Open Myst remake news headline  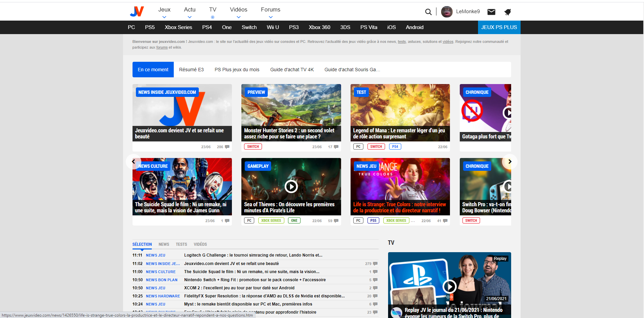point(248,304)
